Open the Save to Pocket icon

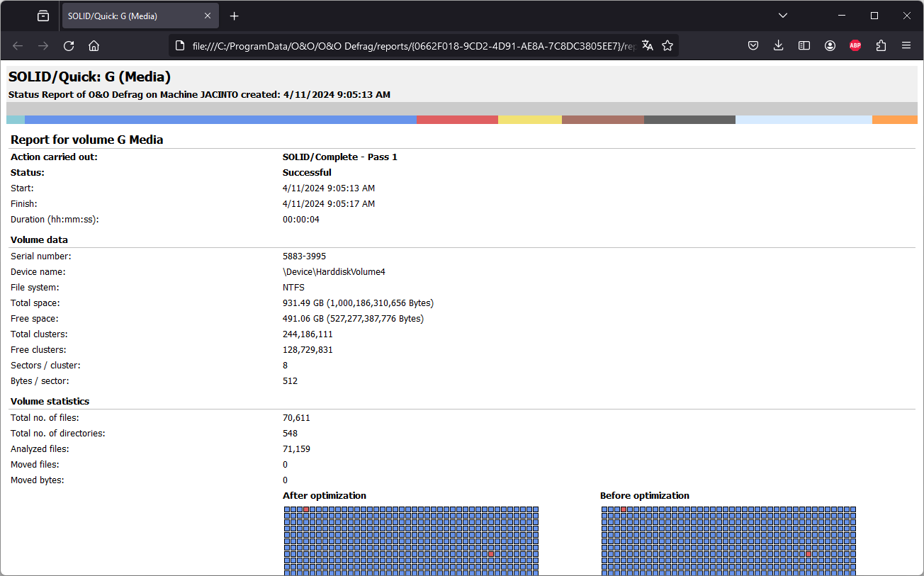[x=753, y=45]
